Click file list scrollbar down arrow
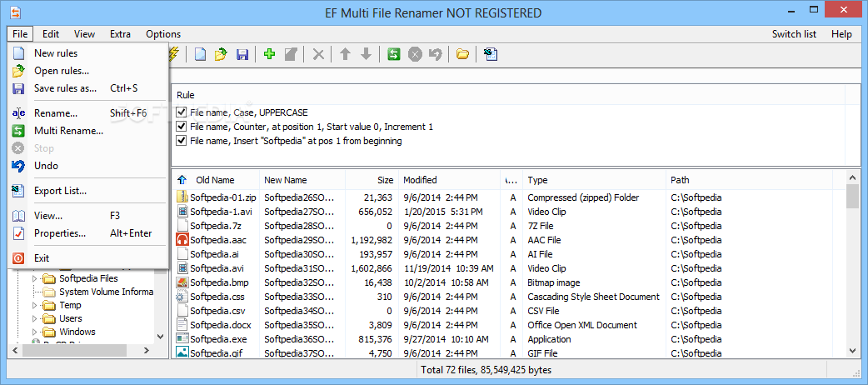Viewport: 868px width, 385px height. 852,349
